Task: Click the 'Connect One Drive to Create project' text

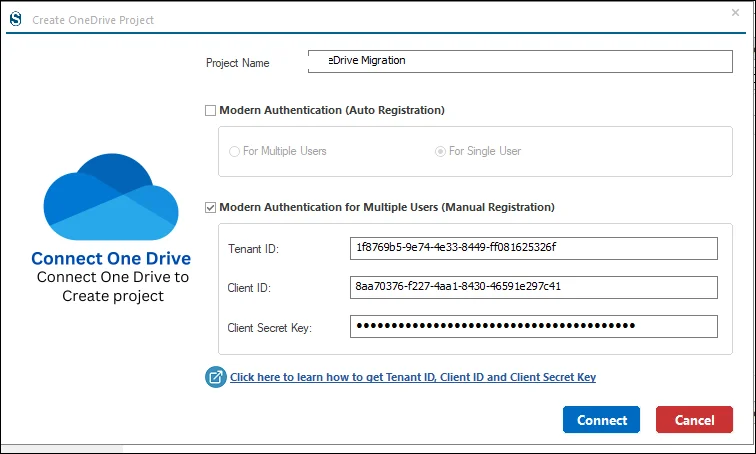Action: coord(113,286)
